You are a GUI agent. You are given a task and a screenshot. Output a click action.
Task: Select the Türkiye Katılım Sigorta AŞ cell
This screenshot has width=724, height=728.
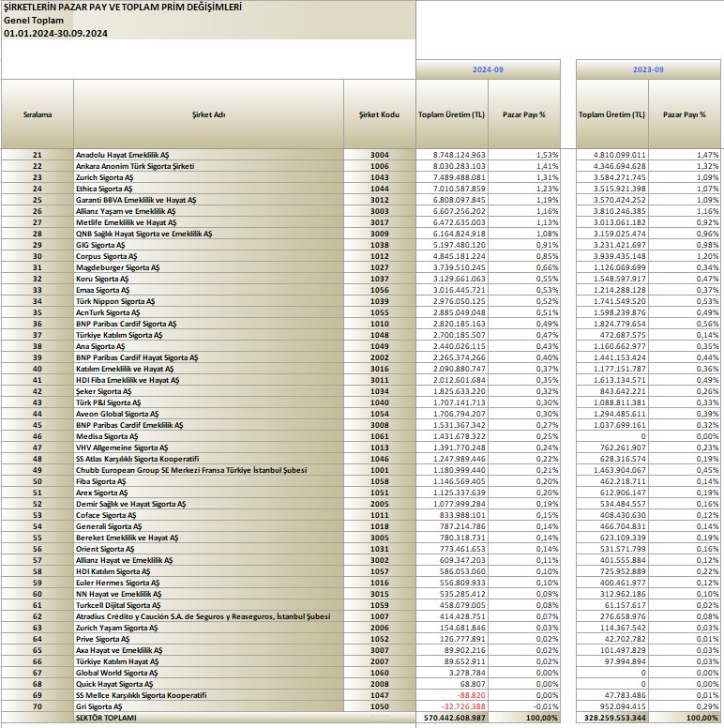pos(208,335)
